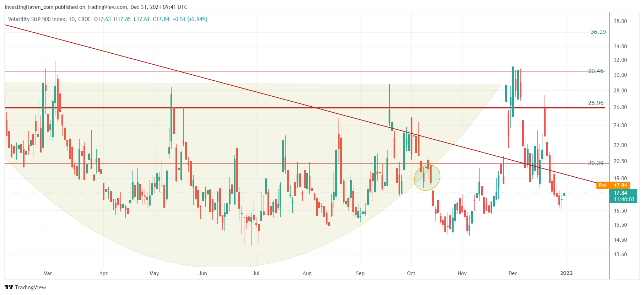Select the 36.19 horizontal level label

(598, 32)
